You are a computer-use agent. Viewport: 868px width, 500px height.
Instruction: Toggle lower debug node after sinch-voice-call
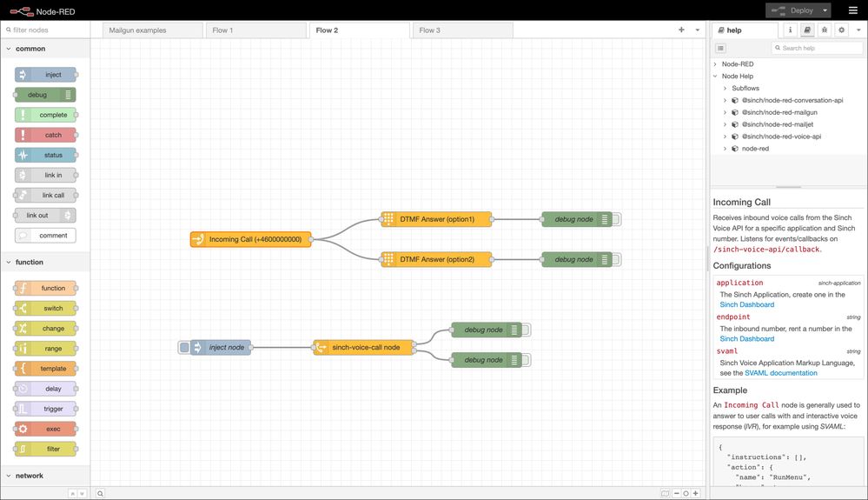526,360
